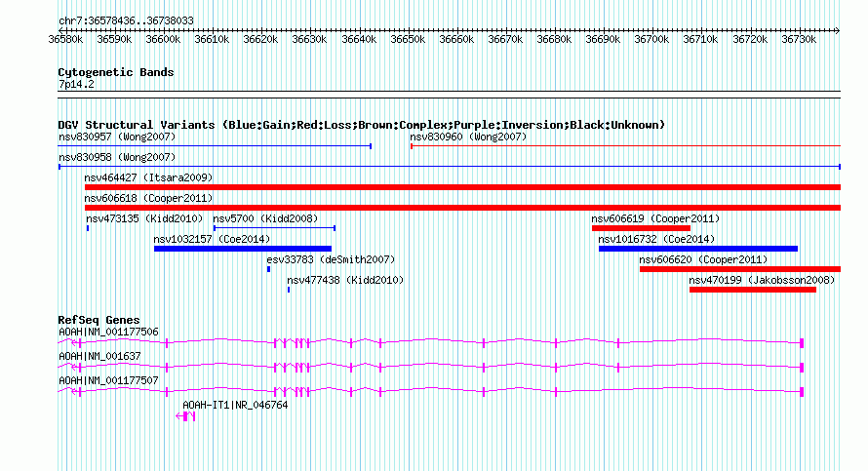Click the chr7:36578436..36738033 coordinate text

[126, 21]
